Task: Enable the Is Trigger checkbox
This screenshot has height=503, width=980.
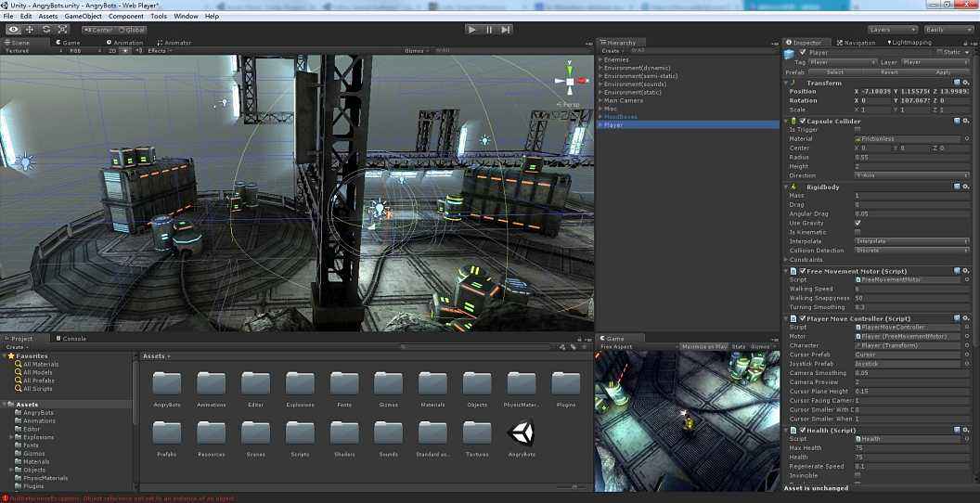Action: tap(857, 130)
